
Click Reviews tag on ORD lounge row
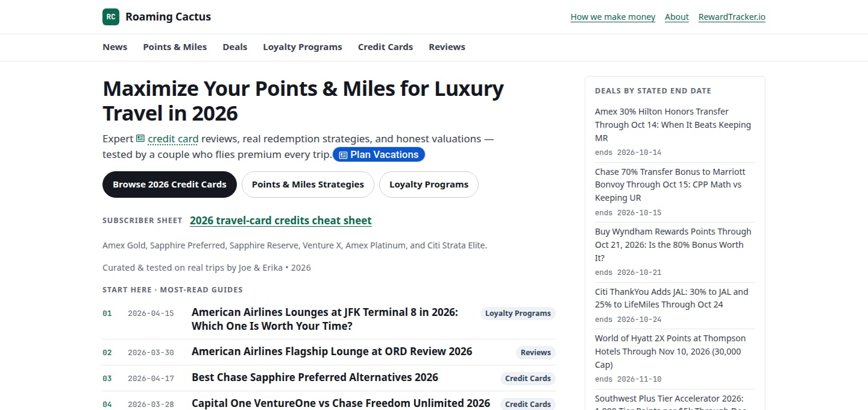coord(535,353)
